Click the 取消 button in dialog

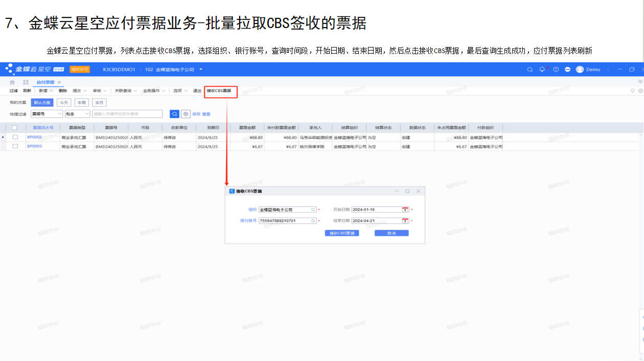tap(392, 233)
